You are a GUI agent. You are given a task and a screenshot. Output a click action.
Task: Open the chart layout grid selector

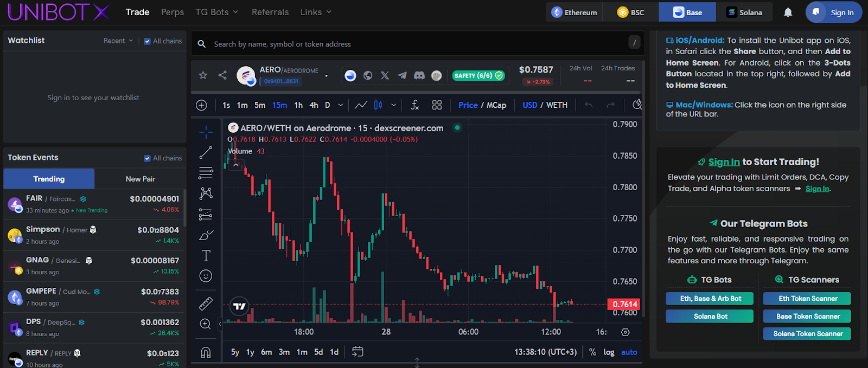pos(437,105)
